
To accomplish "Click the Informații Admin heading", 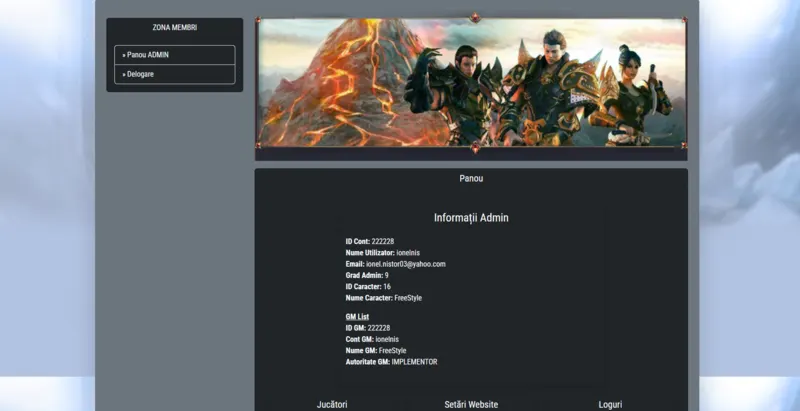I will tap(471, 218).
